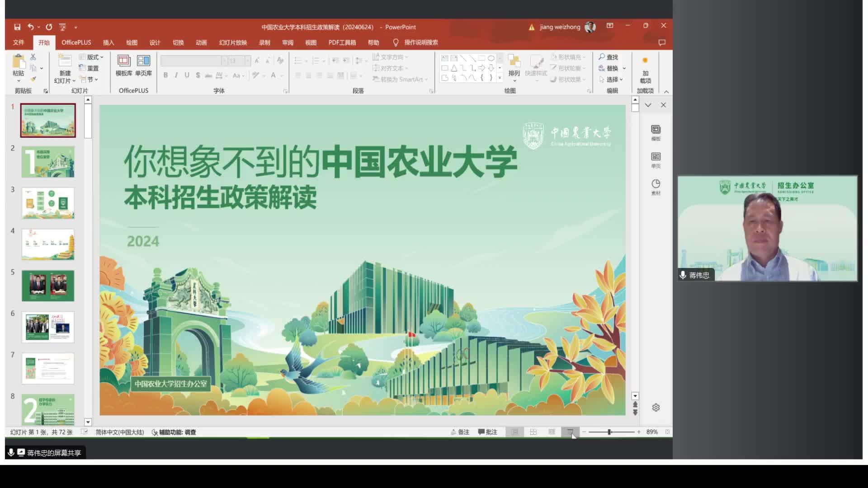Open 单页 icon in right side panel

point(656,160)
